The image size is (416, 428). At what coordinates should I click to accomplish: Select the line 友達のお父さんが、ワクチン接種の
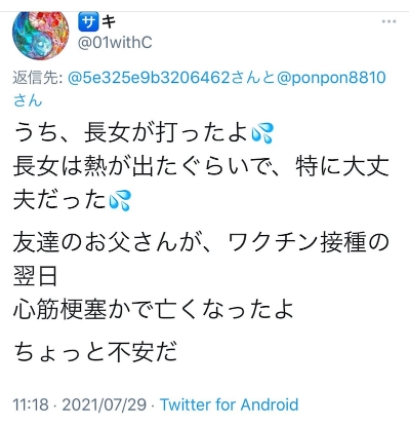201,242
